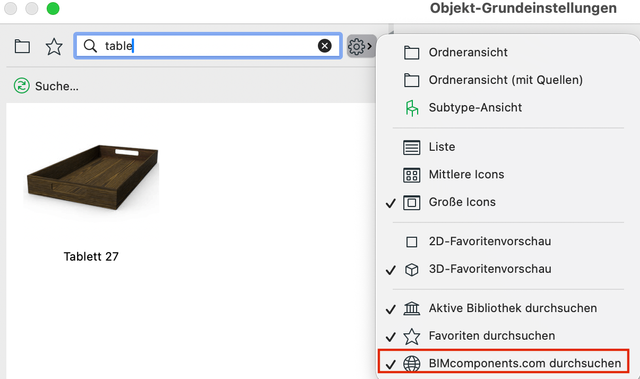Click the four-square icon beside Mittlere Icons
Screen dimensions: 640x379
[411, 175]
